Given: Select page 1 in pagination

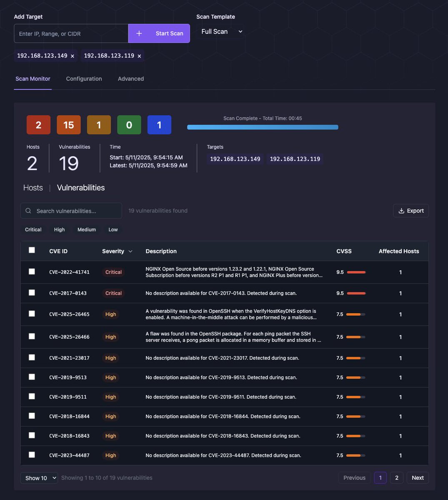Looking at the screenshot, I should (x=380, y=478).
